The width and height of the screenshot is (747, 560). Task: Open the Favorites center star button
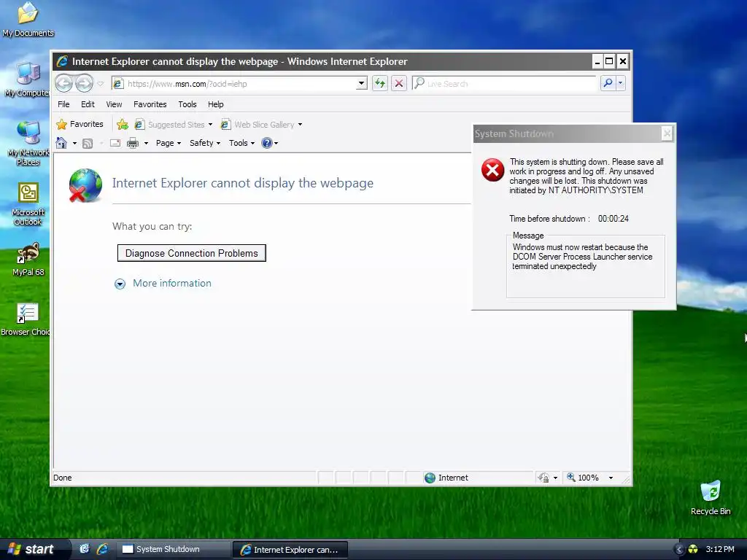coord(80,124)
